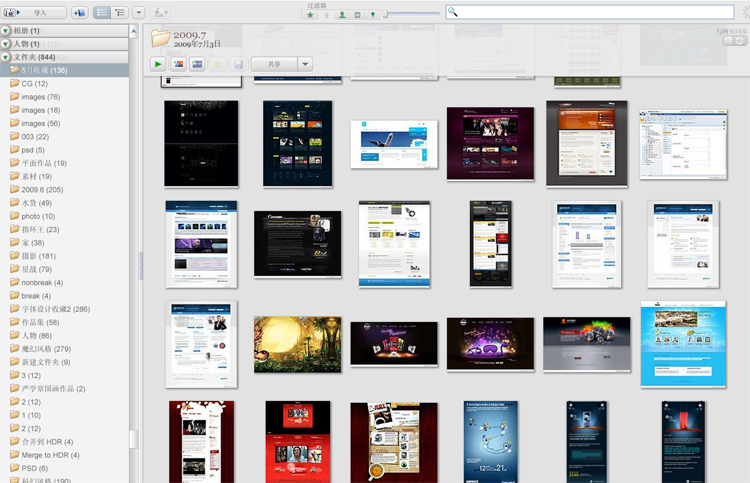
Task: Create a photo collage icon
Action: [178, 64]
